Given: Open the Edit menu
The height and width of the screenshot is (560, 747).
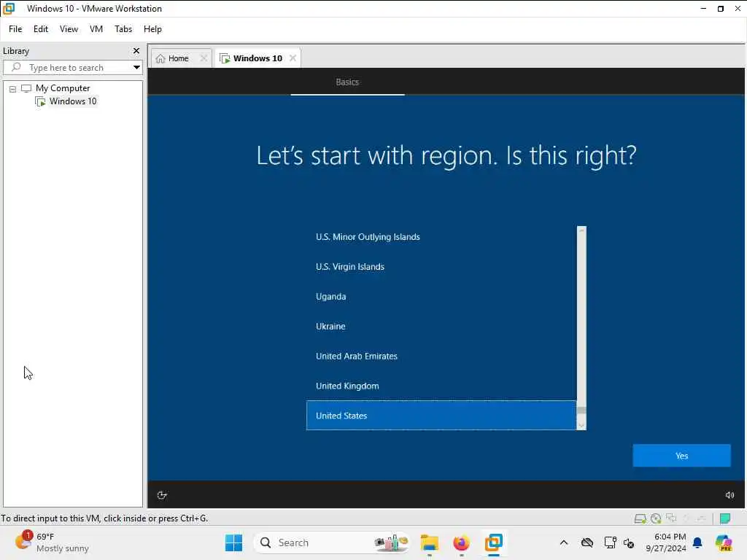Looking at the screenshot, I should [41, 29].
